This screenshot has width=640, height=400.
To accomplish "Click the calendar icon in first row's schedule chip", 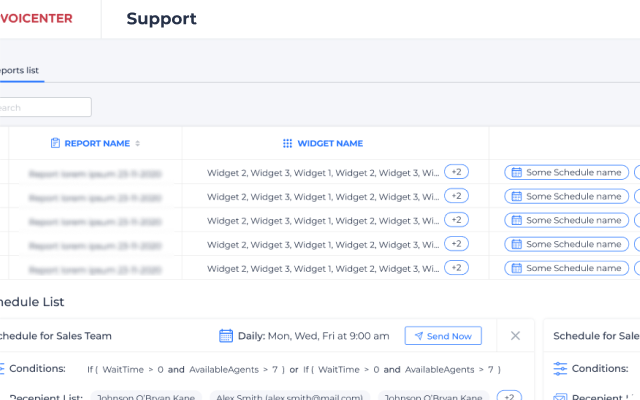I will (517, 172).
